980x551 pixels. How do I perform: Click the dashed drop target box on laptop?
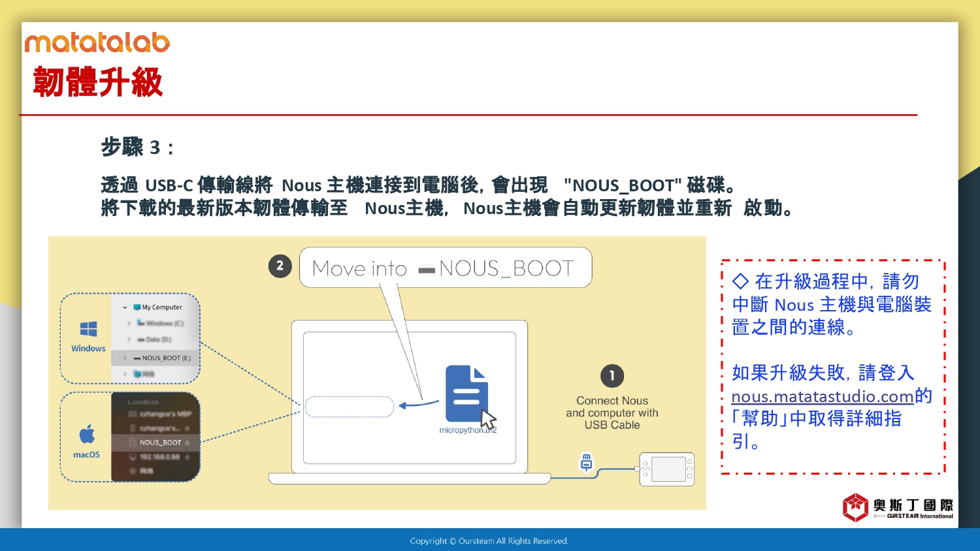point(350,407)
